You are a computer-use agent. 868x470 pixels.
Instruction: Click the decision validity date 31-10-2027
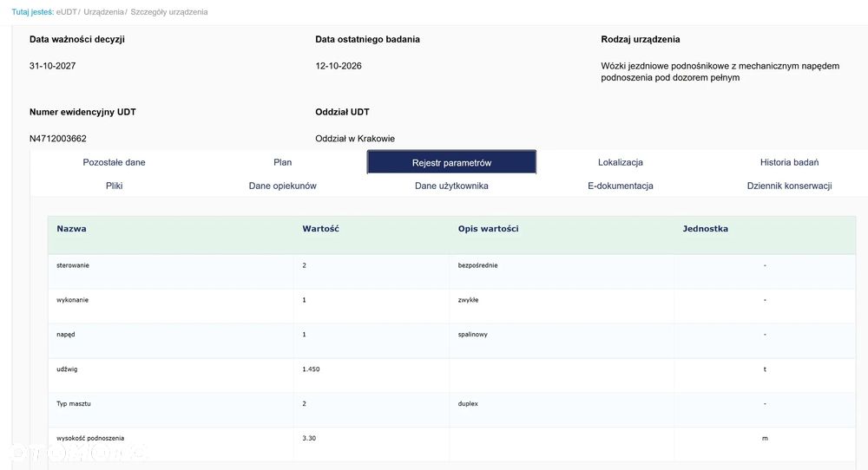[53, 66]
